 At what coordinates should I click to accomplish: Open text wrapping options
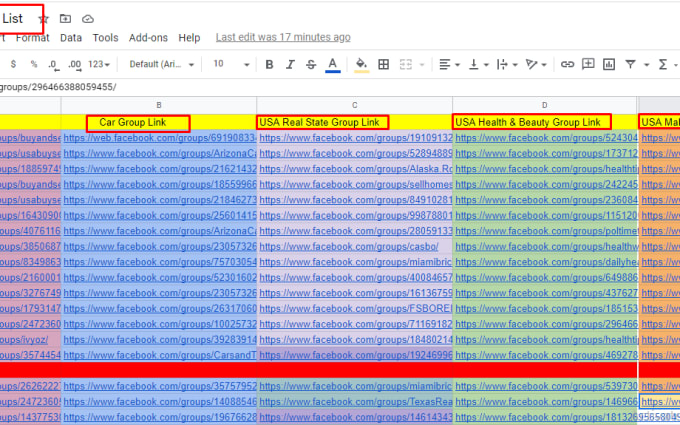[507, 65]
